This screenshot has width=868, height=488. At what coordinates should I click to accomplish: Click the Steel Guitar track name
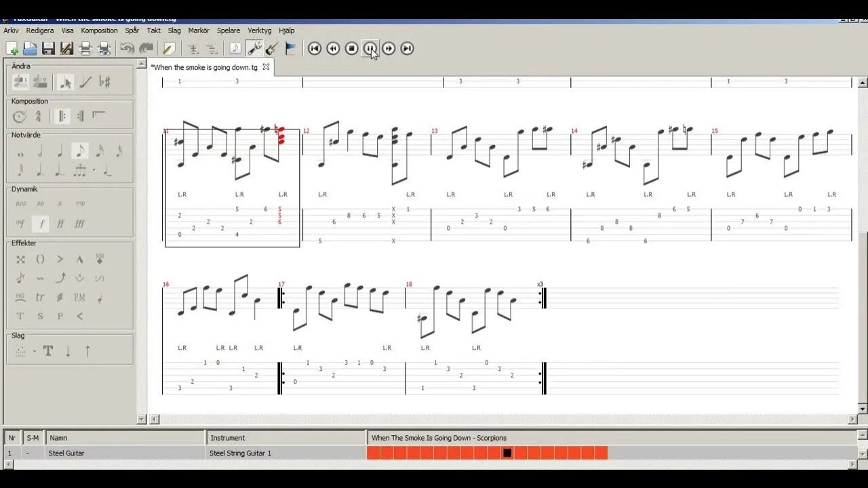tap(66, 453)
